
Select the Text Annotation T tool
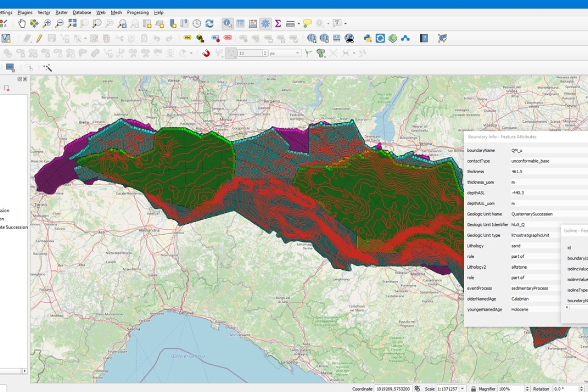tap(337, 23)
